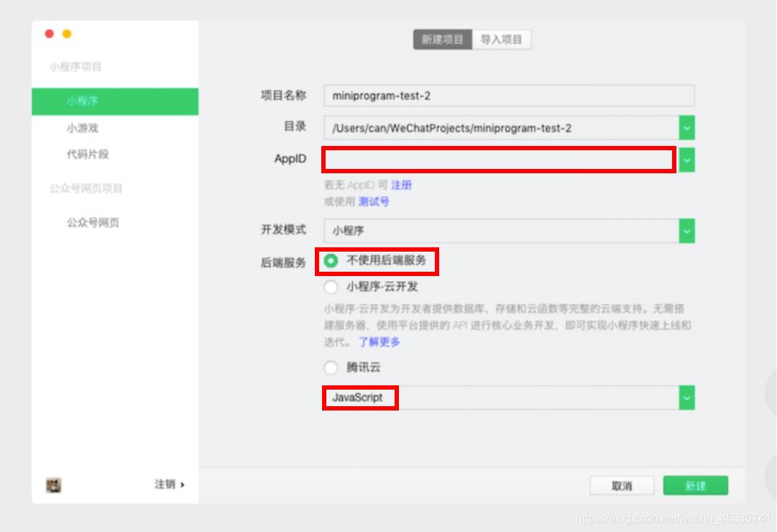Click the 新建 create button

coord(694,485)
